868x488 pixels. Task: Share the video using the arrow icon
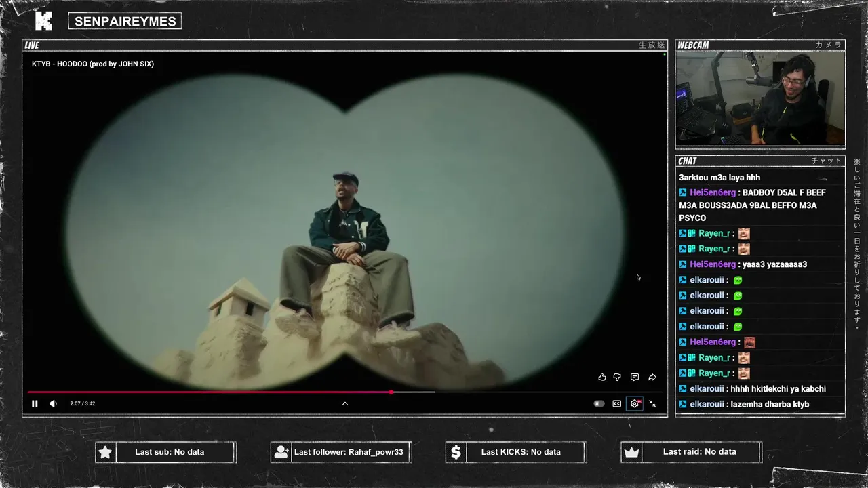point(652,377)
